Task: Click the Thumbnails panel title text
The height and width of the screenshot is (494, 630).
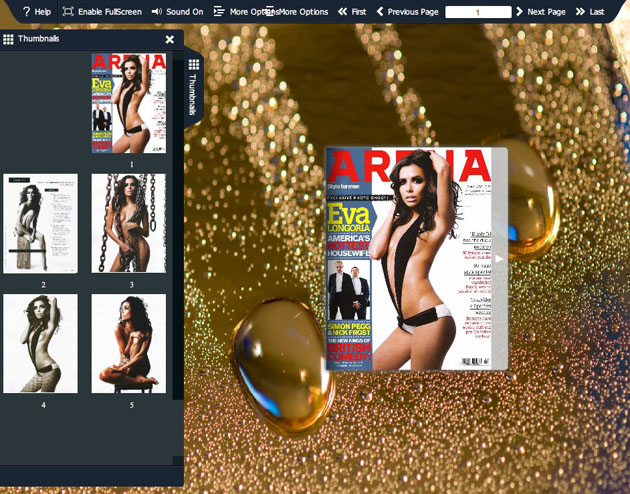Action: (x=39, y=39)
